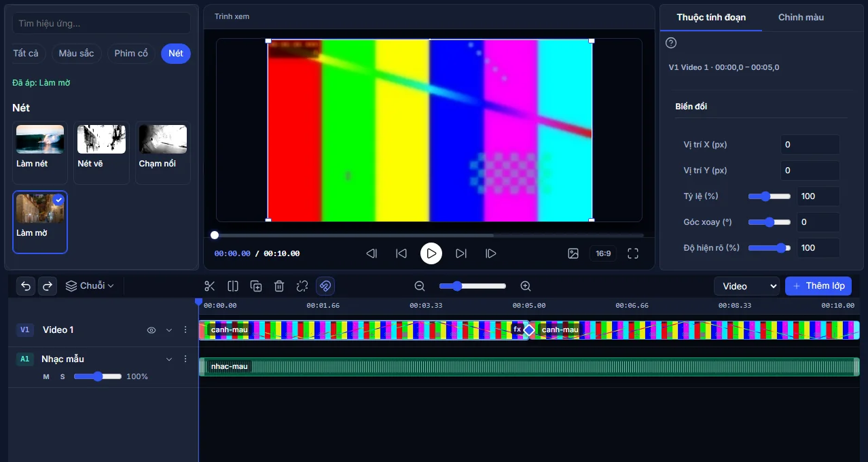Image resolution: width=868 pixels, height=462 pixels.
Task: Click the undo arrow icon
Action: click(26, 286)
